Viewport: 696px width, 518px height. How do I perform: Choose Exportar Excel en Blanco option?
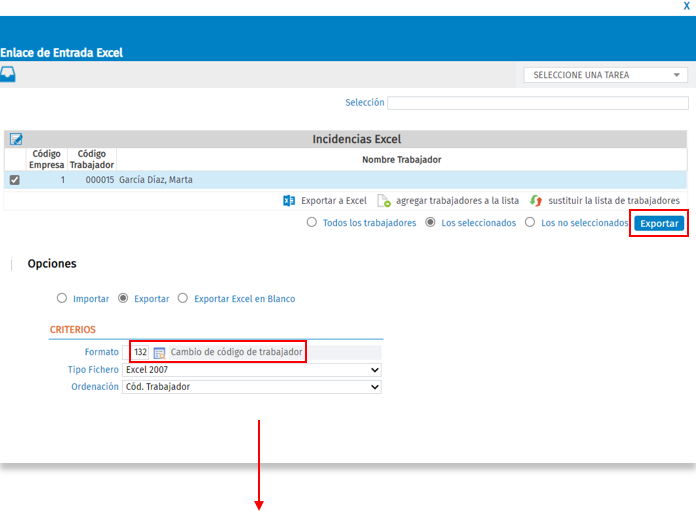[183, 298]
